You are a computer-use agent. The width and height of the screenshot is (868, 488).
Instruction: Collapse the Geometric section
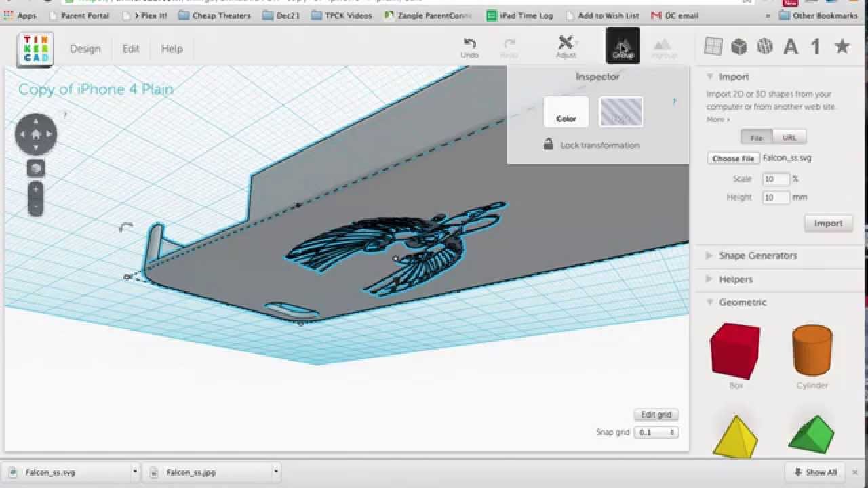[710, 302]
